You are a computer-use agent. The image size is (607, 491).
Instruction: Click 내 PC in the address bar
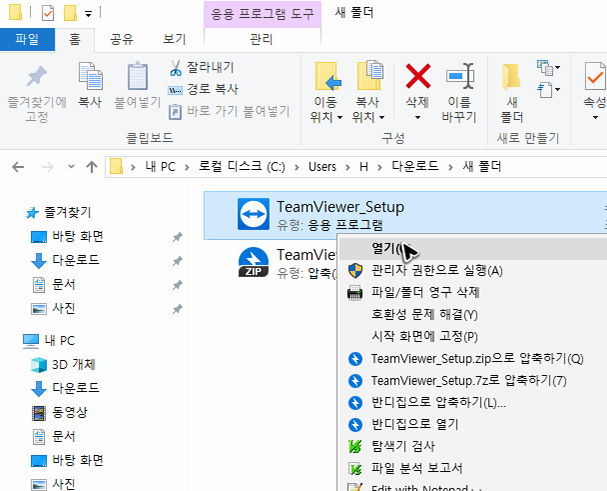tap(160, 167)
